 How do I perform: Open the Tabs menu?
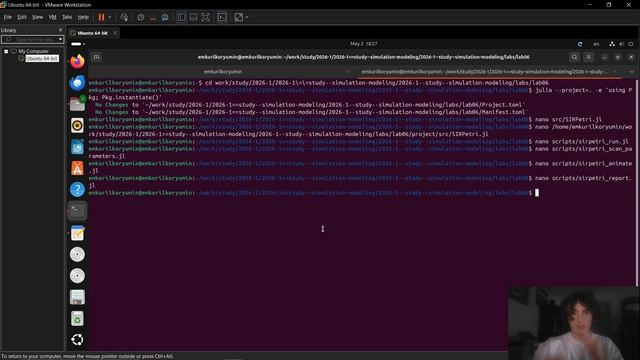tap(67, 17)
